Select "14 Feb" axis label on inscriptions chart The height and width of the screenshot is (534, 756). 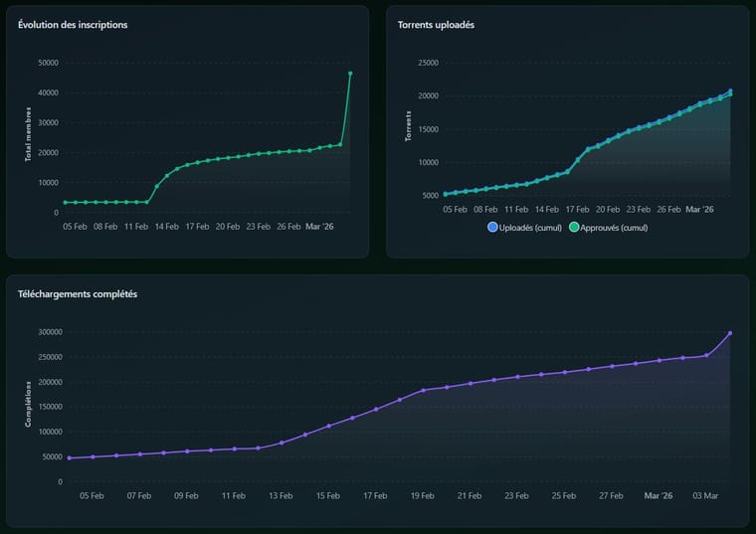coord(166,226)
